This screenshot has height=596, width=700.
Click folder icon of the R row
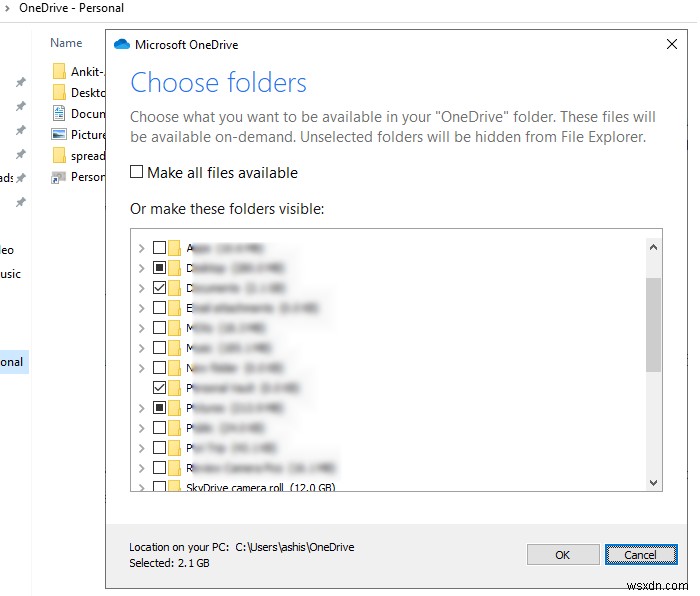pyautogui.click(x=175, y=467)
